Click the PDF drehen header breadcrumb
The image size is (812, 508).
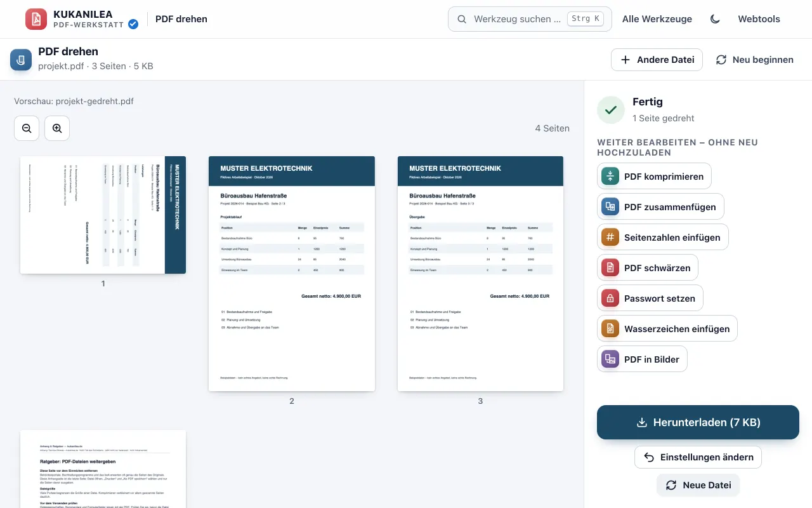(181, 19)
